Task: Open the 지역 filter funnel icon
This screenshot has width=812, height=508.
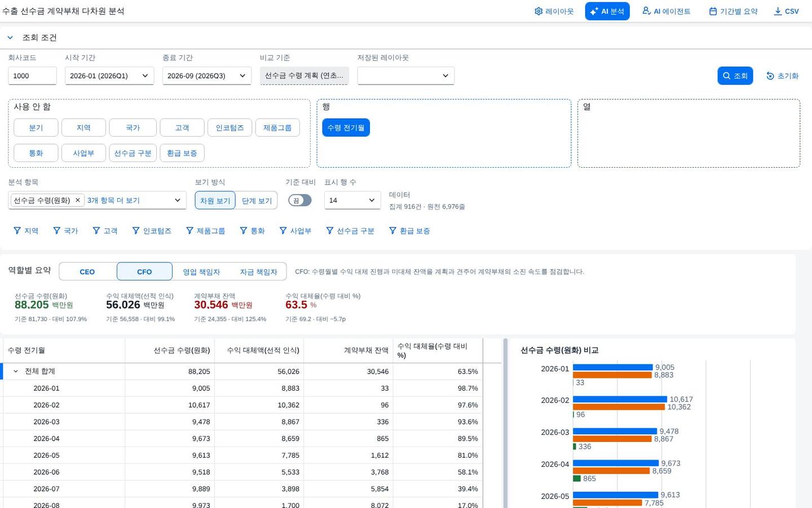Action: pyautogui.click(x=17, y=231)
